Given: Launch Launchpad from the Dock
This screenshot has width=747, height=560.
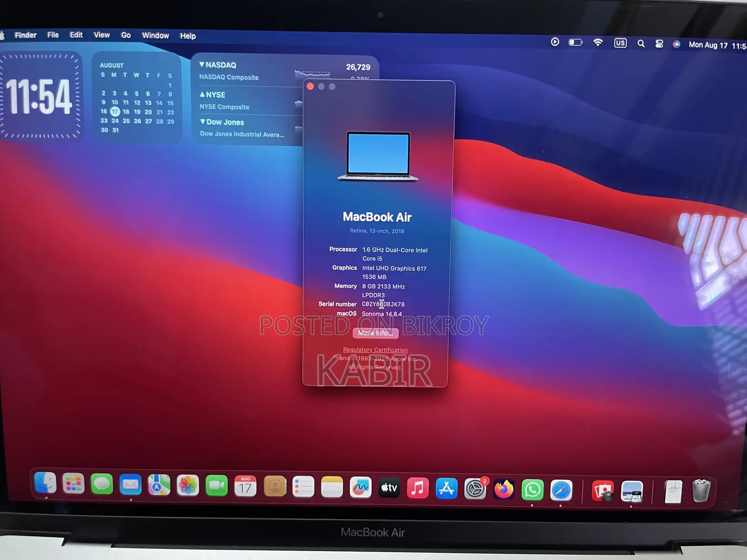Looking at the screenshot, I should [74, 484].
